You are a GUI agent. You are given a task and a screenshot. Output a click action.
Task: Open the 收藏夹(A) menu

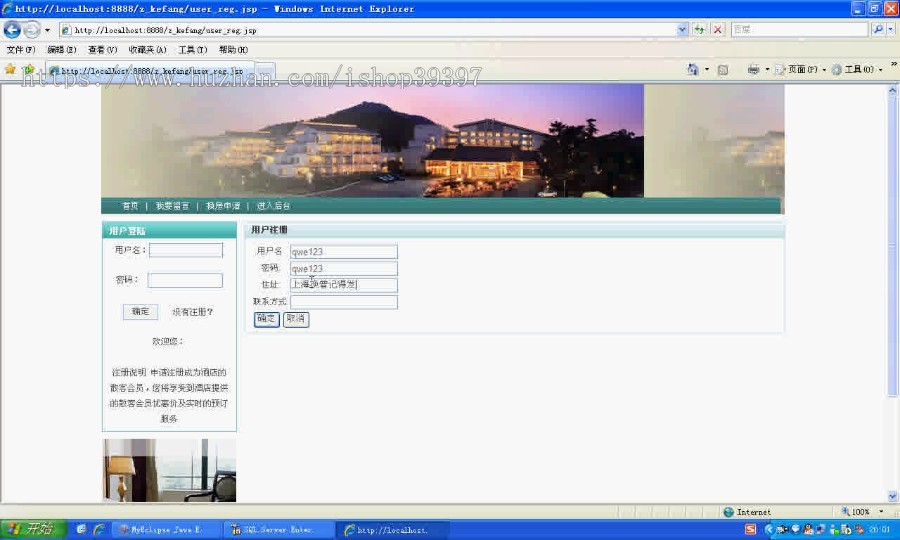click(x=147, y=50)
